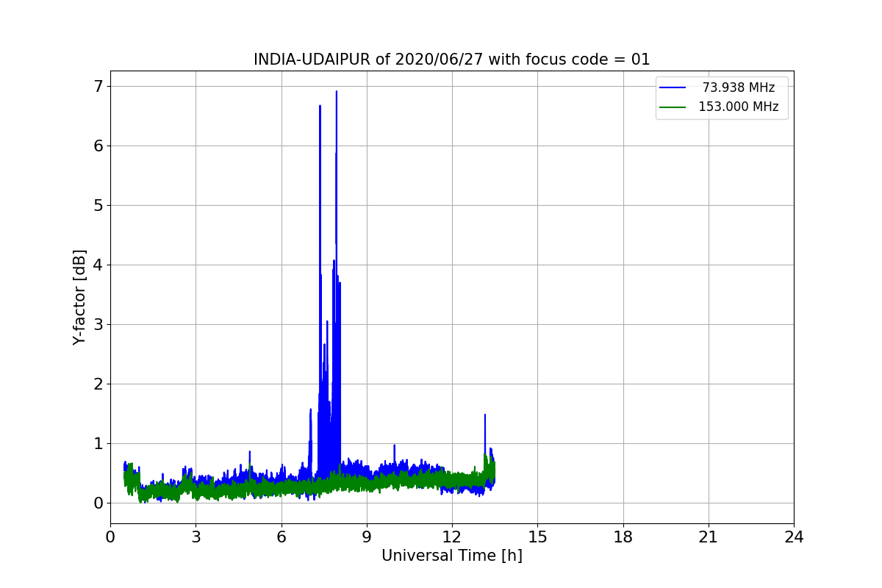
Task: Click the blue spike just after 13 hours
Action: [x=485, y=416]
